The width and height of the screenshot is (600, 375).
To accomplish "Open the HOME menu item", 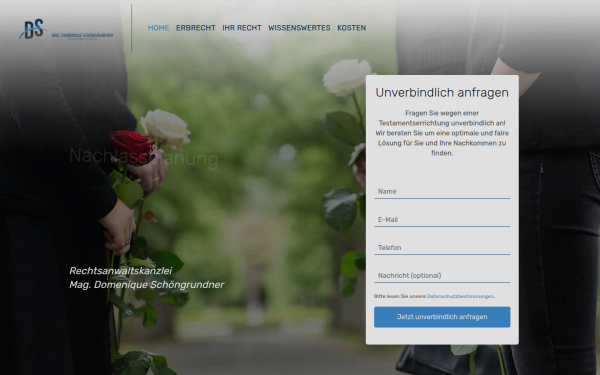I will [158, 28].
